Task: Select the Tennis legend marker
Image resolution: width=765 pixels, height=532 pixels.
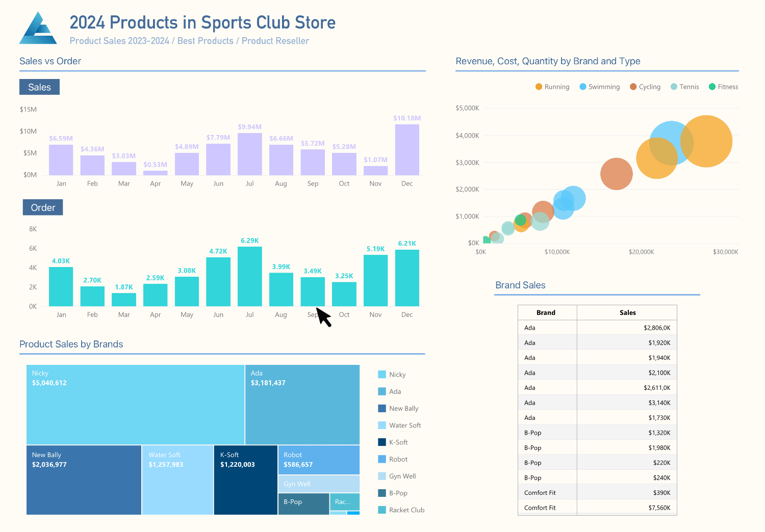Action: point(674,87)
